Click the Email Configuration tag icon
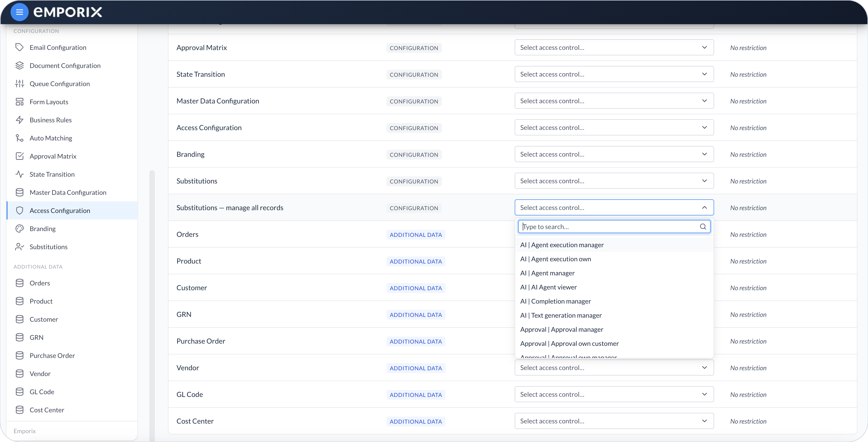The width and height of the screenshot is (868, 442). [20, 47]
